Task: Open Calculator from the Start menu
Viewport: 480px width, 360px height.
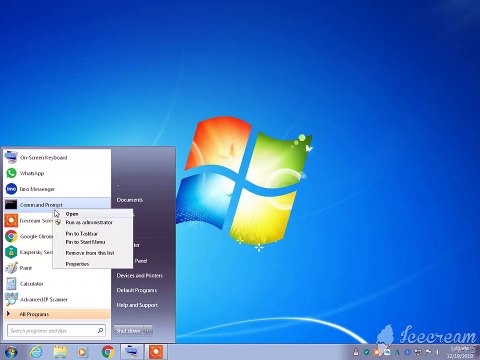Action: pos(57,284)
